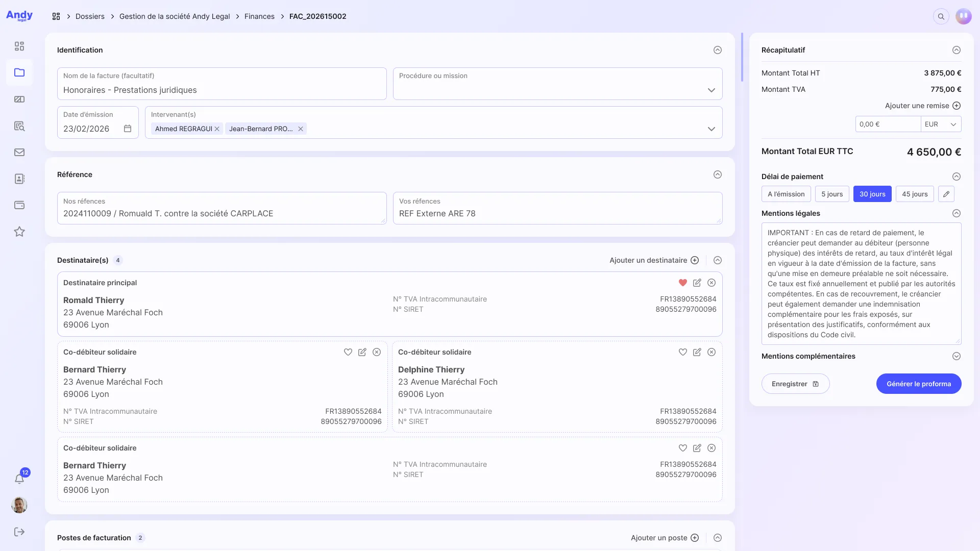Open Procédure ou mission dropdown
980x551 pixels.
(x=557, y=84)
